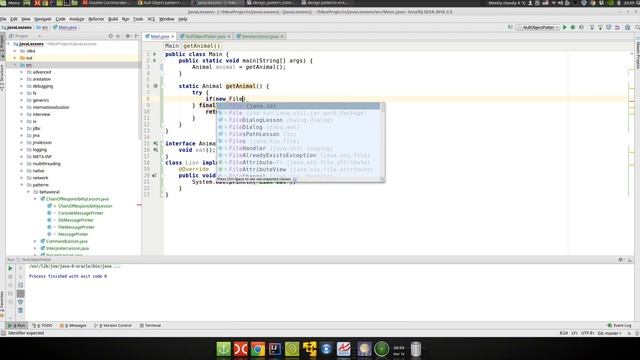Viewport: 640px width, 360px height.
Task: Run the NullObjectPatter configuration with green play icon
Action: 564,27
